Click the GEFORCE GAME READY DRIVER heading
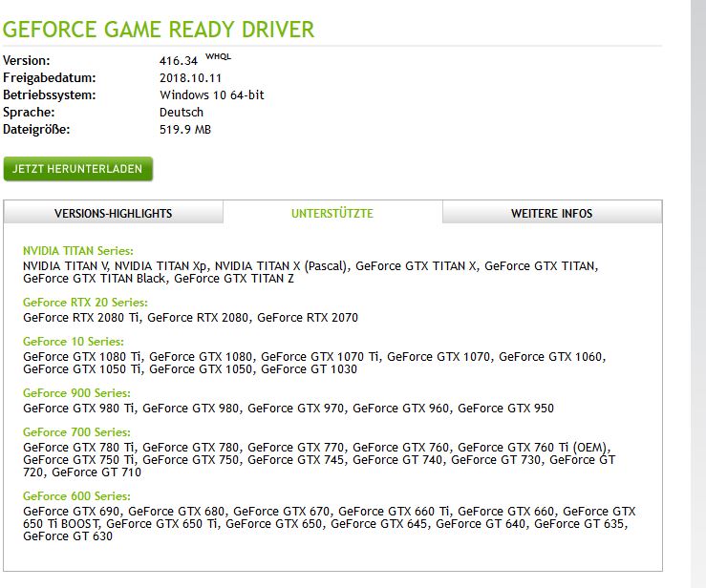Screen dimensions: 706x588 tap(159, 30)
